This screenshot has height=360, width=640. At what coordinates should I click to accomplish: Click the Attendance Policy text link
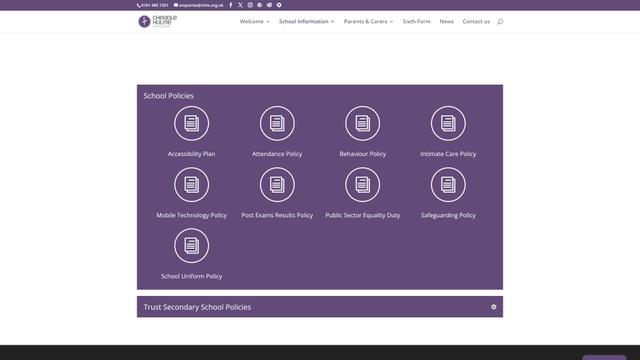click(277, 154)
